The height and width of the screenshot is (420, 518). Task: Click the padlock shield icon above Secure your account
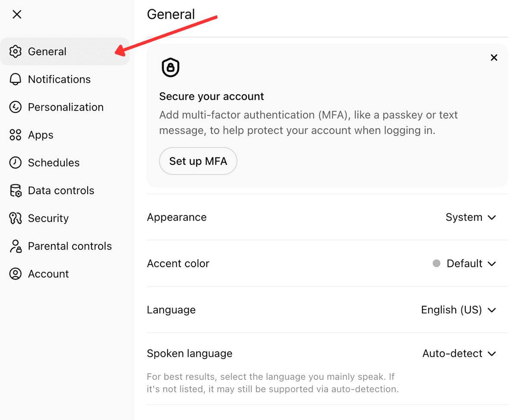pos(171,67)
